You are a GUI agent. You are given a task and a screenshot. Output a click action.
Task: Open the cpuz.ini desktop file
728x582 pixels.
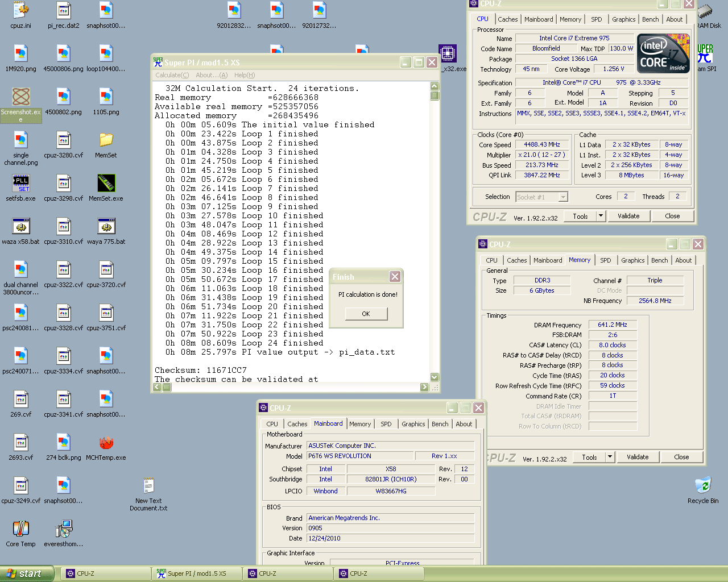21,11
